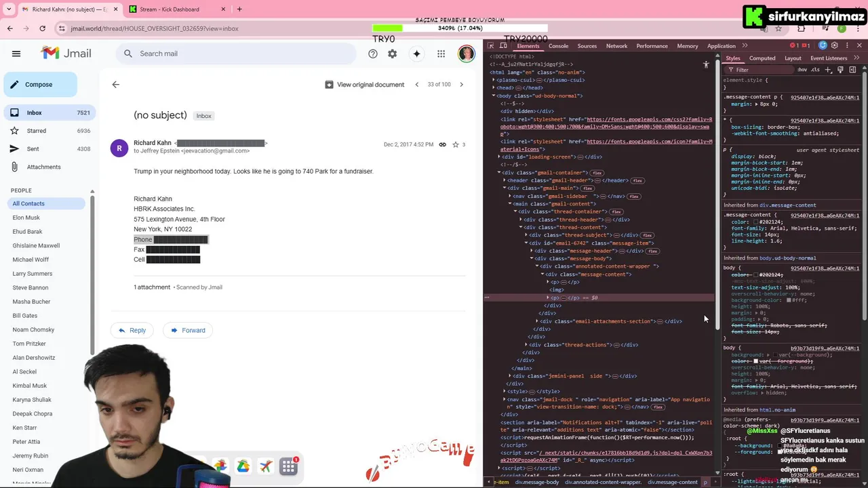The height and width of the screenshot is (488, 868).
Task: Click the var(--foreground) color swatch
Action: 755,361
